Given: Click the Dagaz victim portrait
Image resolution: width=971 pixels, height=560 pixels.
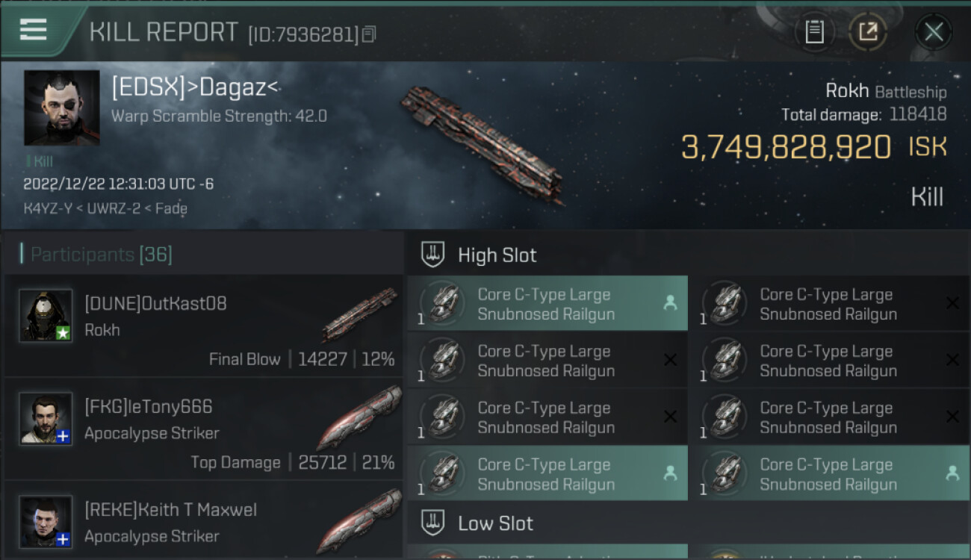Looking at the screenshot, I should pyautogui.click(x=61, y=108).
